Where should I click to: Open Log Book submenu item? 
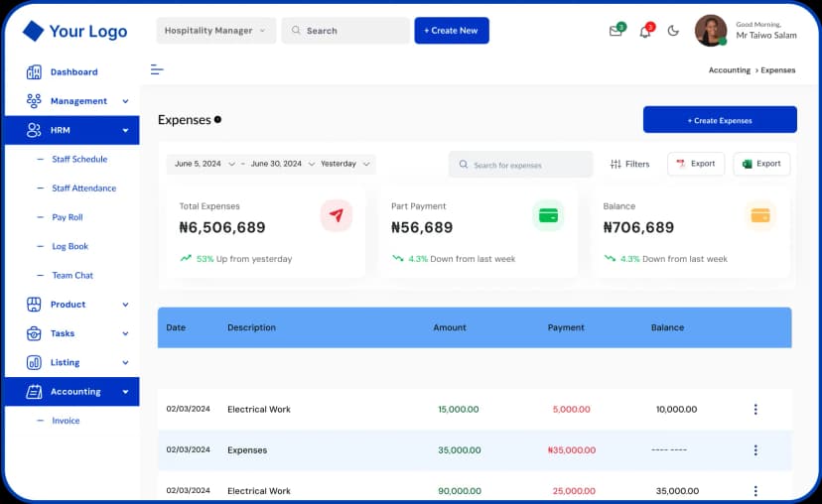(69, 246)
